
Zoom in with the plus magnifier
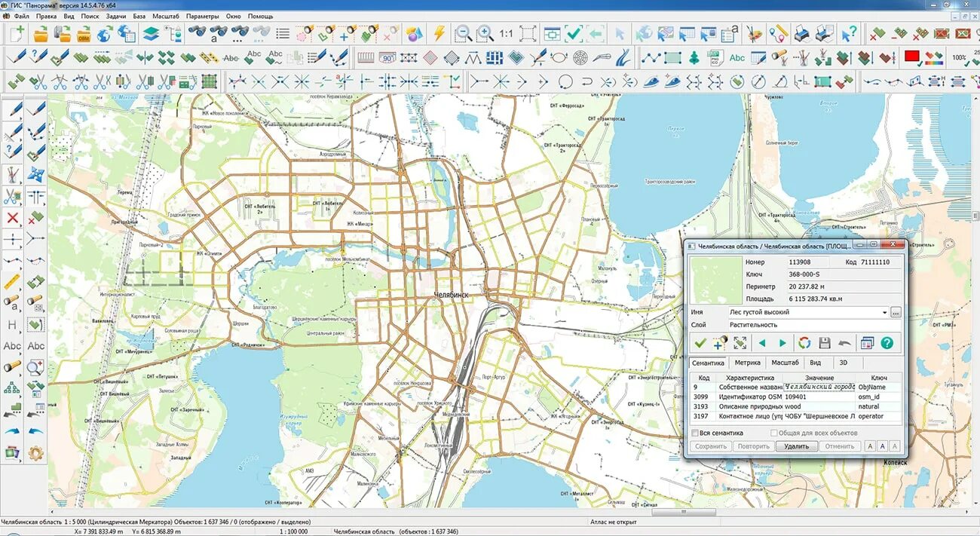485,33
